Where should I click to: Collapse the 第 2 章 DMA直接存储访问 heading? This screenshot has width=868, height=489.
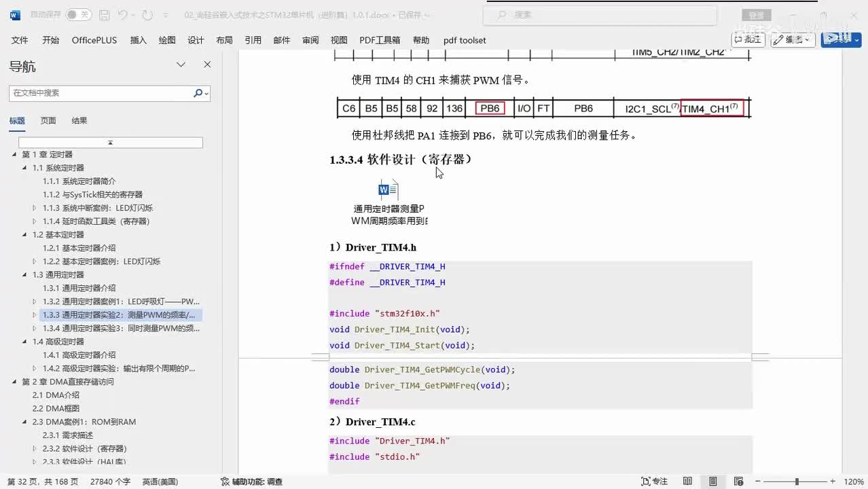pyautogui.click(x=15, y=382)
